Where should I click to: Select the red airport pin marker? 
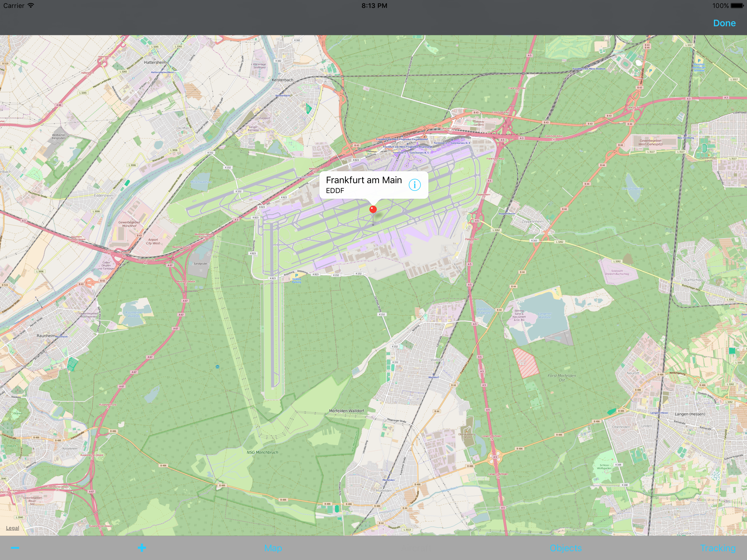[x=373, y=209]
